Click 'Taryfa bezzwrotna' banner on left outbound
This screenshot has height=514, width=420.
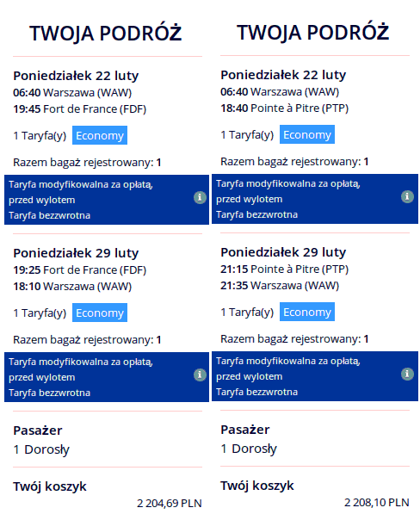[49, 215]
